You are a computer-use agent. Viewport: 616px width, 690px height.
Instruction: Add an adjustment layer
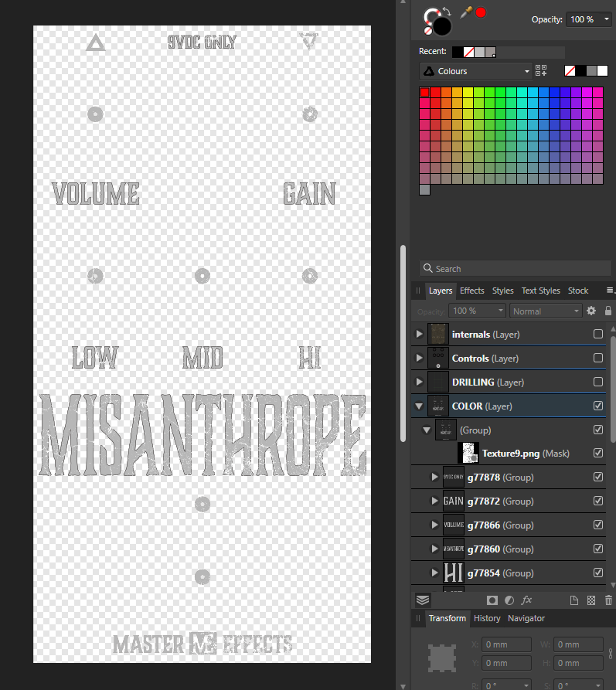[x=509, y=600]
